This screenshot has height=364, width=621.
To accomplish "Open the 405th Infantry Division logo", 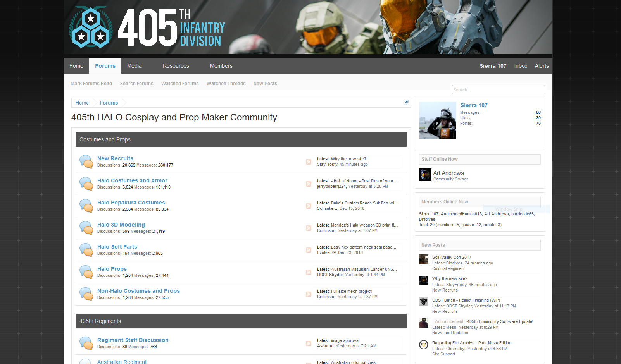I will [147, 27].
